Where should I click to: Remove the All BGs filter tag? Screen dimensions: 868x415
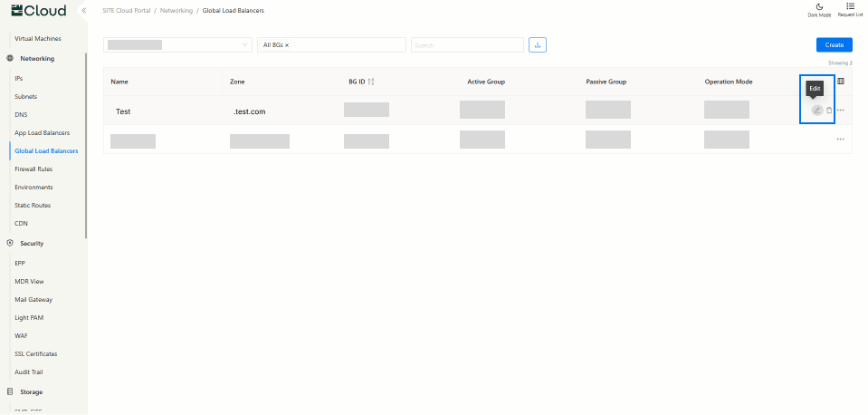(287, 44)
